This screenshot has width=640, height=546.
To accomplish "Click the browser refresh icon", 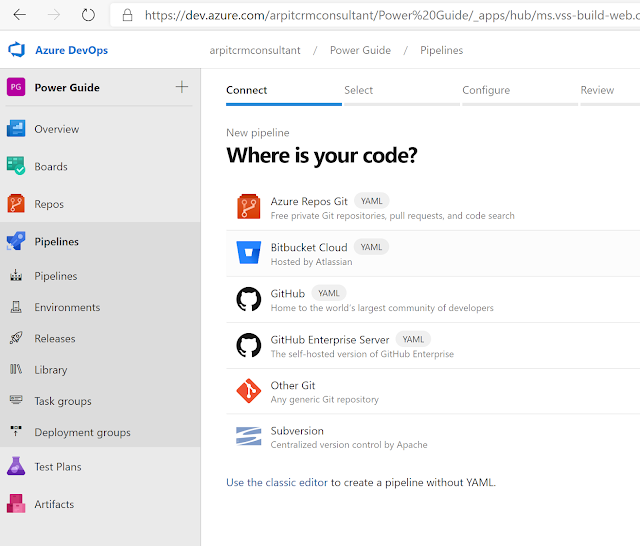I will (x=88, y=15).
